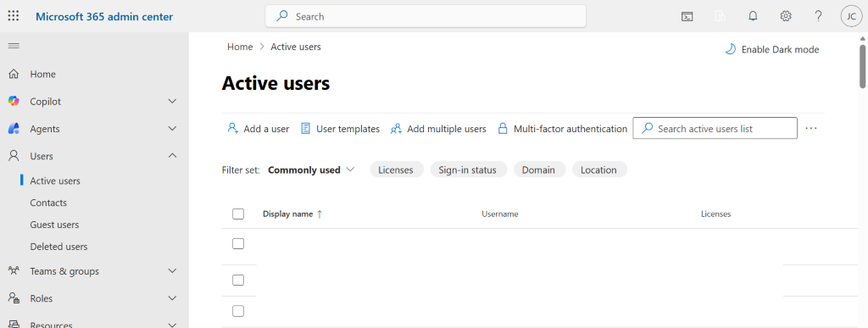Expand the Roles menu chevron
Viewport: 868px width, 328px height.
[173, 298]
